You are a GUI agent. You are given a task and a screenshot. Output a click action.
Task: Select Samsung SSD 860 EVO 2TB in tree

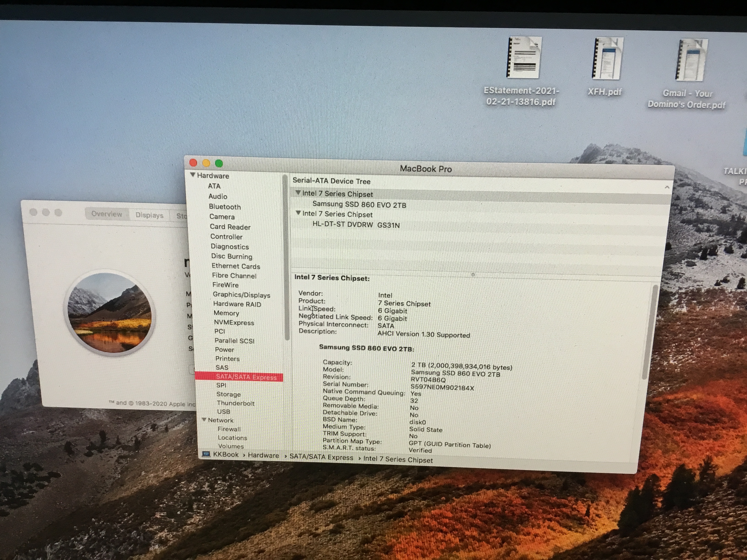point(359,205)
